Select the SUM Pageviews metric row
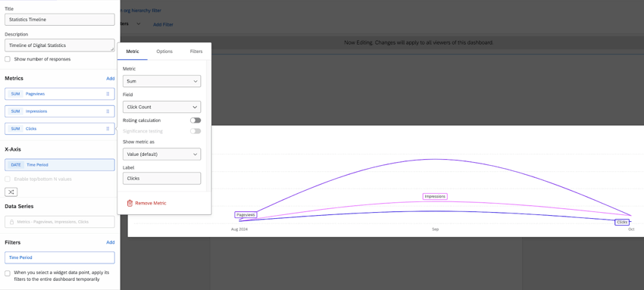Viewport: 644px width, 290px height. click(60, 94)
